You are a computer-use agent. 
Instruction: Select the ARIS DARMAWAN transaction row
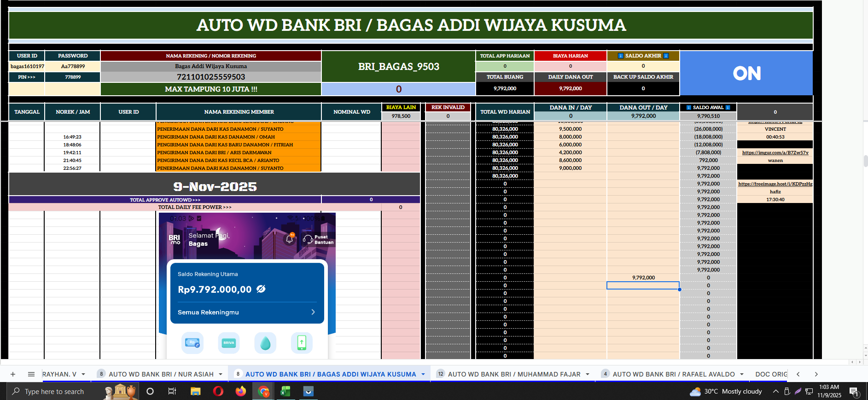click(239, 152)
